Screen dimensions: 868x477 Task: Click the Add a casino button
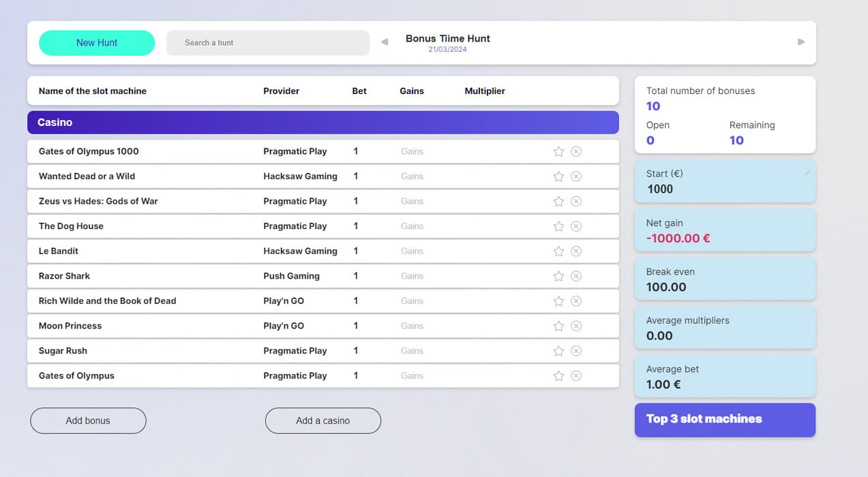323,420
